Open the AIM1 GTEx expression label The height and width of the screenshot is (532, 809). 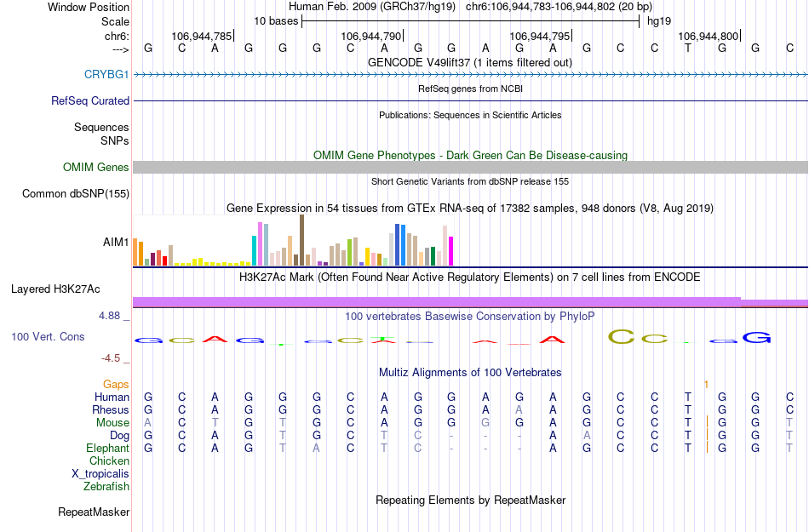[x=116, y=242]
